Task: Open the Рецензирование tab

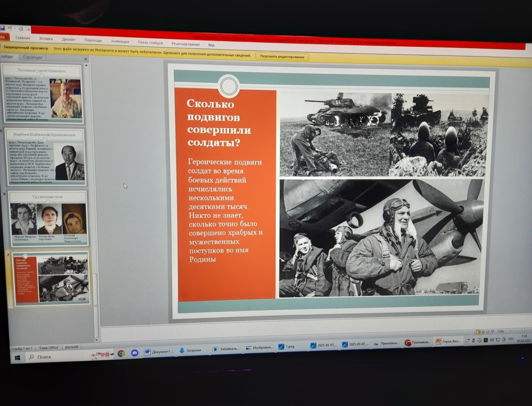Action: [x=185, y=44]
